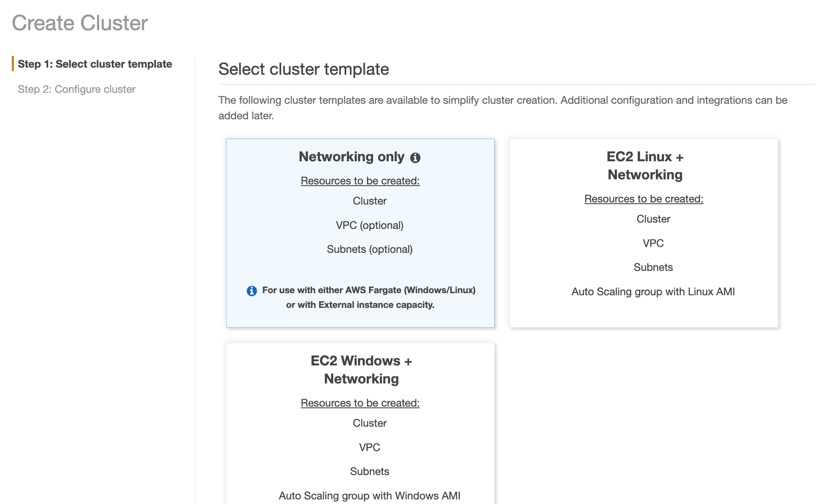822x504 pixels.
Task: Click VPC (optional) in Networking only card
Action: [x=369, y=225]
